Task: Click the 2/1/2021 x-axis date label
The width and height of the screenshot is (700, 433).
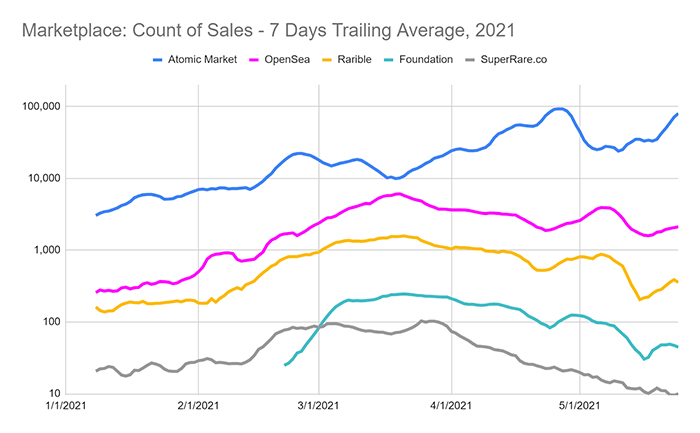Action: (x=198, y=405)
